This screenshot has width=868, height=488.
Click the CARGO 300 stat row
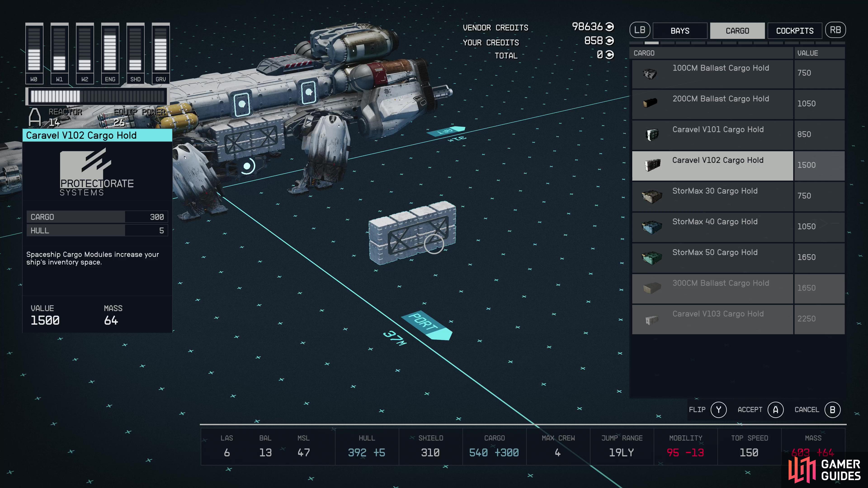pos(97,217)
